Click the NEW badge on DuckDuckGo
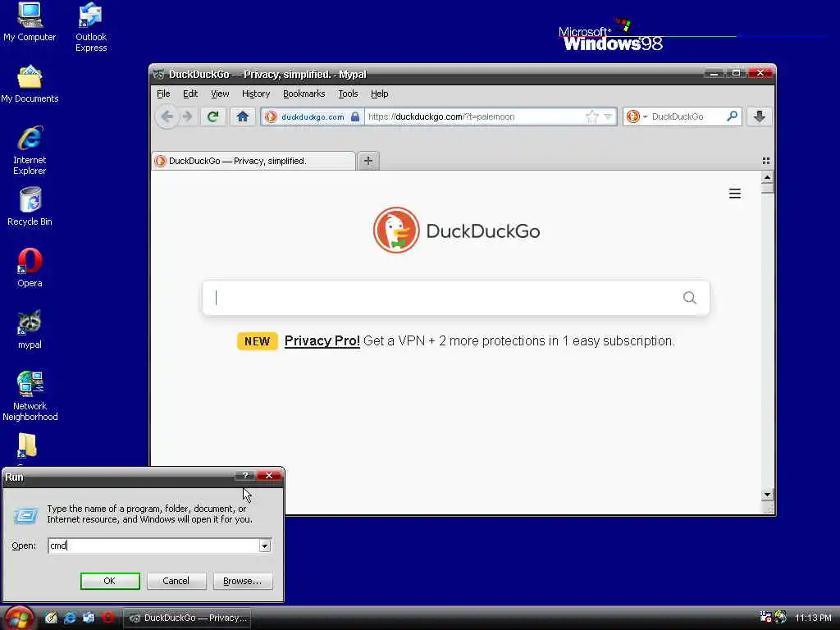The image size is (840, 630). [x=257, y=341]
